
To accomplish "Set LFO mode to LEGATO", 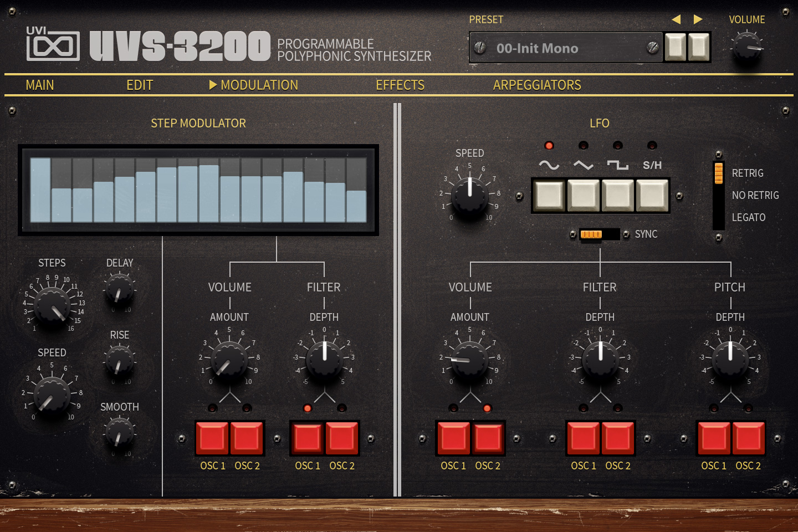I will 718,217.
